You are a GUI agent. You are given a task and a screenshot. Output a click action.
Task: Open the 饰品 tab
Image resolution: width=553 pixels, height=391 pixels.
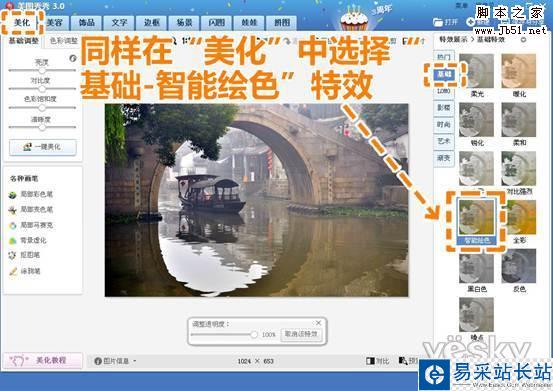coord(87,23)
